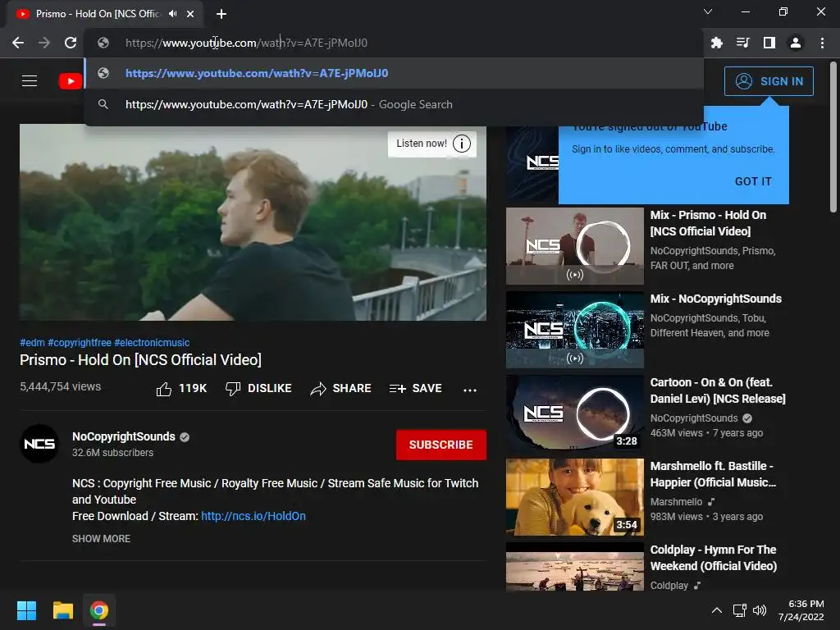
Task: Click the DISLIKE thumbs down button
Action: point(258,388)
